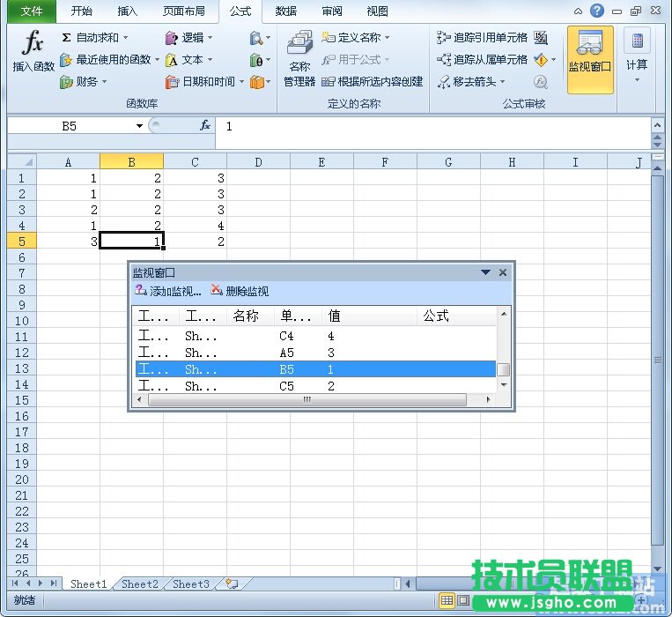Switch to Normal view in status bar
The height and width of the screenshot is (617, 672).
pyautogui.click(x=447, y=600)
